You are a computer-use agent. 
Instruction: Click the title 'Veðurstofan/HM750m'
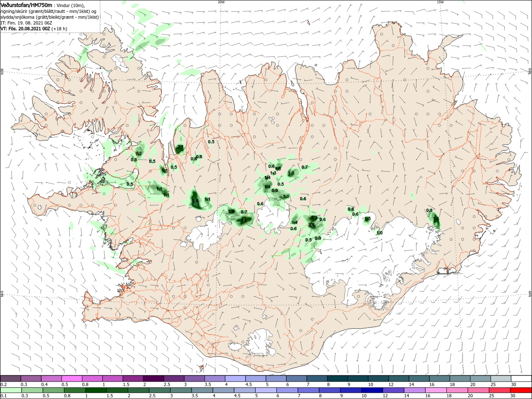coord(26,5)
